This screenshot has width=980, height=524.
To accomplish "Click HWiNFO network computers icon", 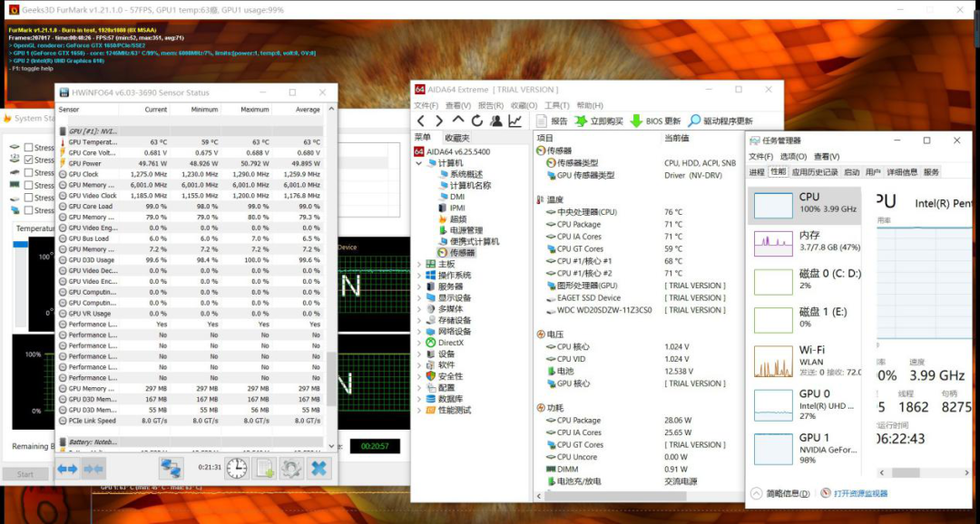I will (x=171, y=468).
